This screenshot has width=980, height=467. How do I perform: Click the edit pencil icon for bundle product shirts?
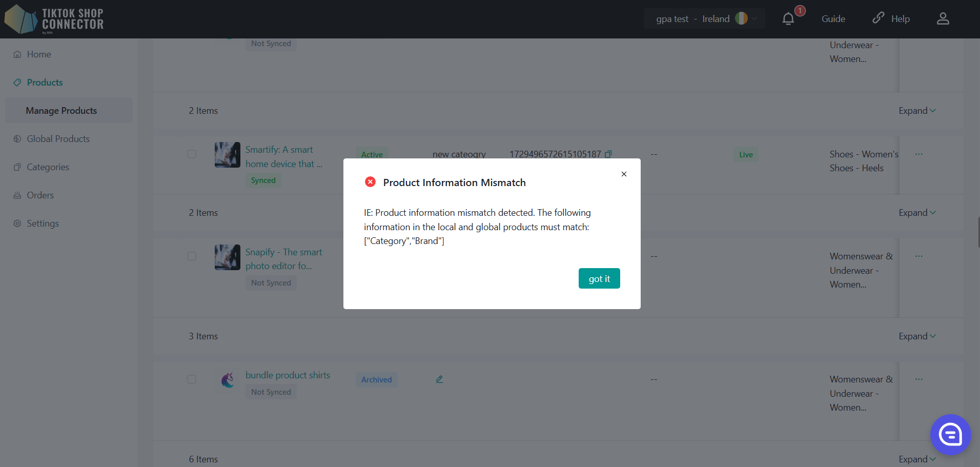(x=439, y=379)
